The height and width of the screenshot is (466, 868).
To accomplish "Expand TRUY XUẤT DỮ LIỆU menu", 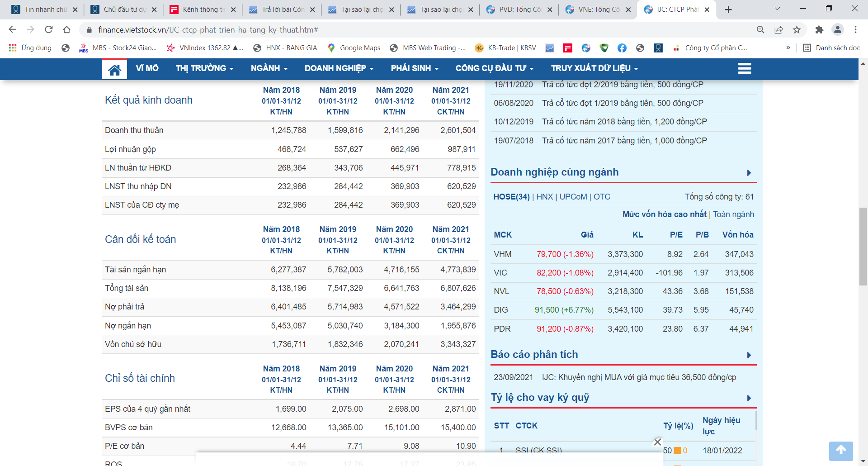I will 594,68.
